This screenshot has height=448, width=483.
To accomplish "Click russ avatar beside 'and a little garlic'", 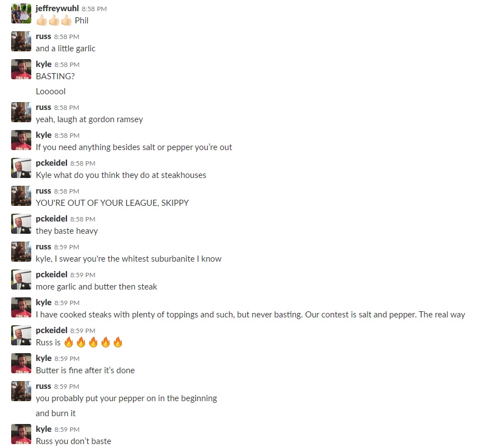I will tap(21, 41).
